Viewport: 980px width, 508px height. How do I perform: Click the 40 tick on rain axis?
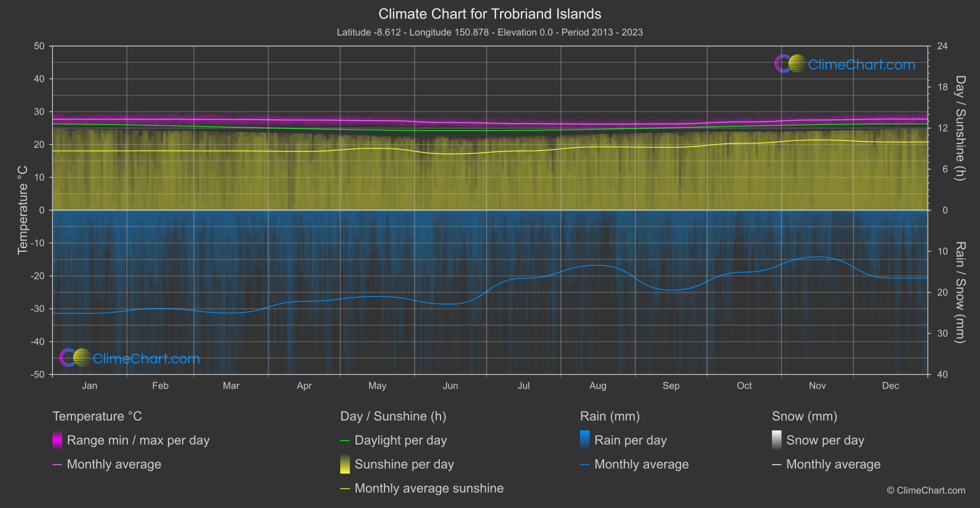[x=942, y=374]
